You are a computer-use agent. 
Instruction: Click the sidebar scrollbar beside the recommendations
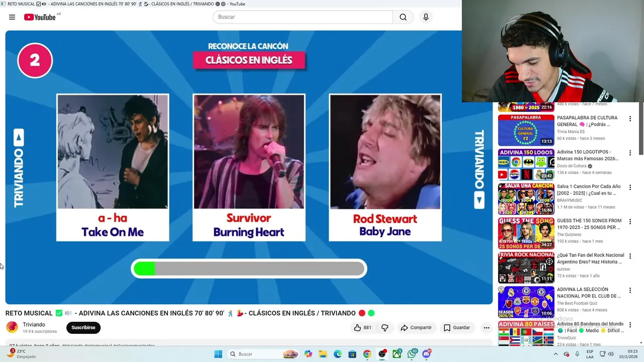[640, 128]
